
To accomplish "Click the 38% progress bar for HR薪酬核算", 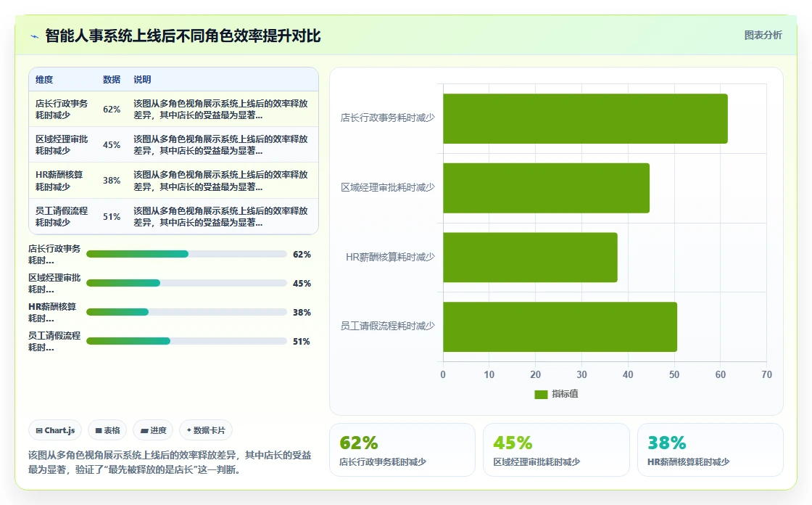I will pyautogui.click(x=186, y=312).
